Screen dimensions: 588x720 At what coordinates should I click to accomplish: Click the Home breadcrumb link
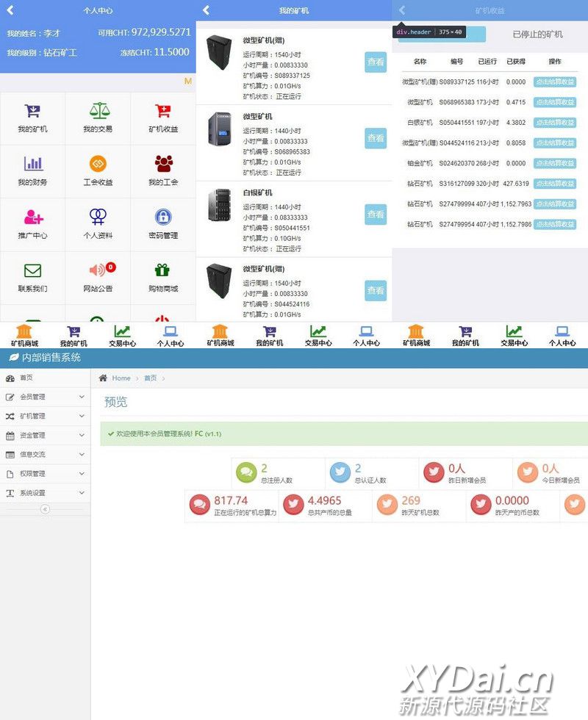coord(121,378)
